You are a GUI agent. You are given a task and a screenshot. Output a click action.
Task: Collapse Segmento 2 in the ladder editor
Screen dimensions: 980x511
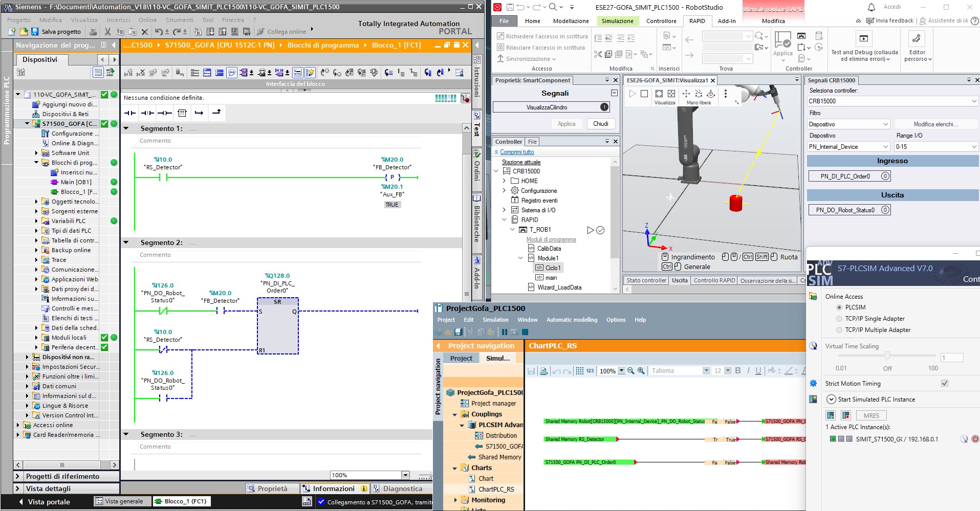126,242
